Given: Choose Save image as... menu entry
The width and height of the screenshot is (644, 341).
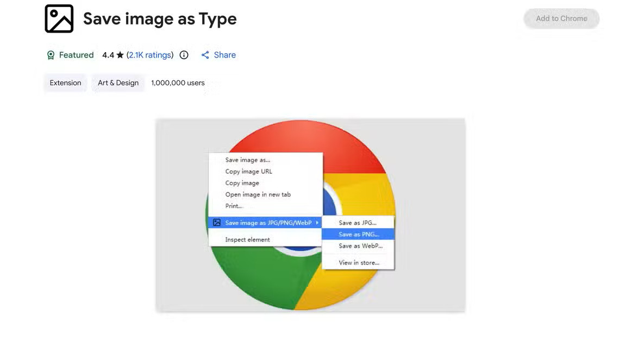Looking at the screenshot, I should pyautogui.click(x=247, y=160).
